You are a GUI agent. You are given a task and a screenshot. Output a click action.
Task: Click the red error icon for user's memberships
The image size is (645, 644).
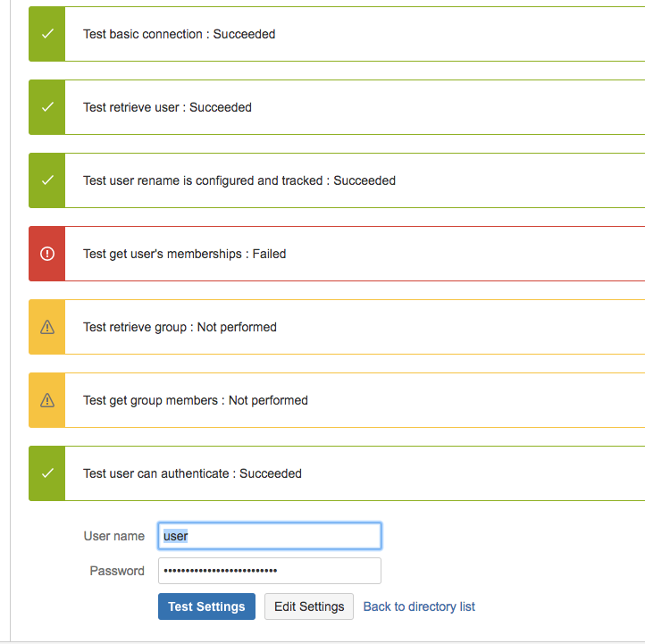click(x=47, y=254)
